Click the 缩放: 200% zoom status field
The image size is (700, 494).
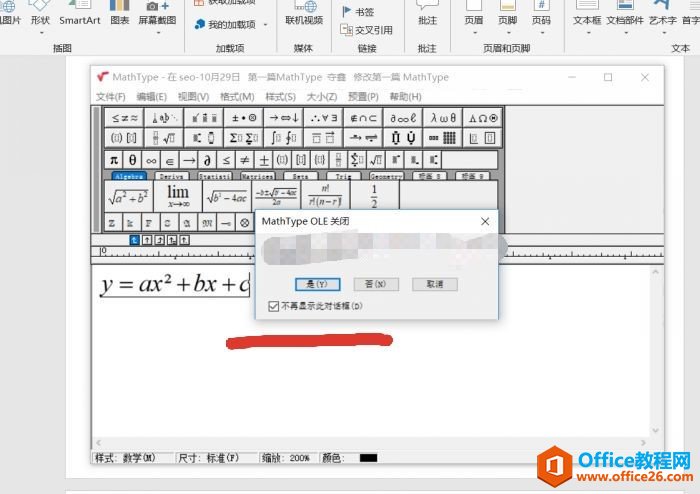(x=287, y=458)
